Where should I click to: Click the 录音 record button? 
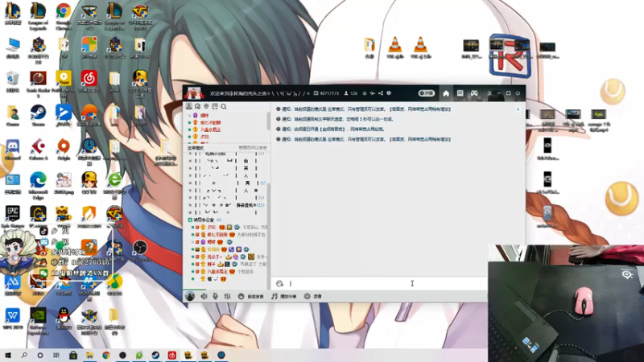[x=313, y=296]
